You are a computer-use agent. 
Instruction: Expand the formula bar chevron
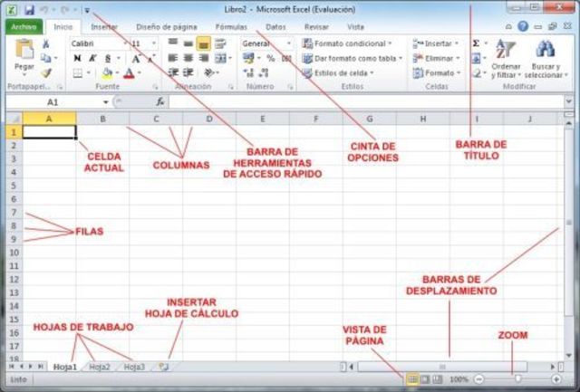(568, 101)
